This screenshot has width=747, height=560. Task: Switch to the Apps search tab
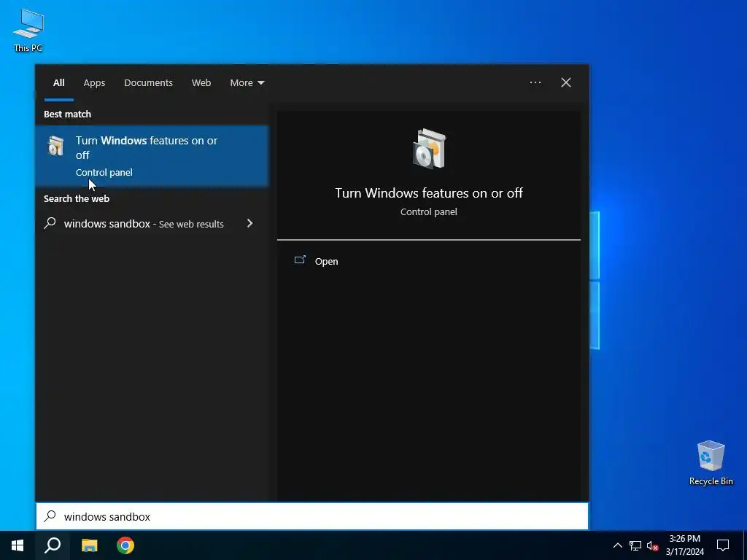pos(94,83)
